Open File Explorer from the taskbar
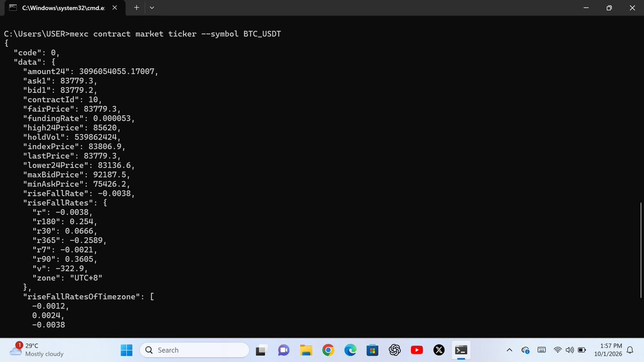Image resolution: width=644 pixels, height=362 pixels. coord(306,350)
